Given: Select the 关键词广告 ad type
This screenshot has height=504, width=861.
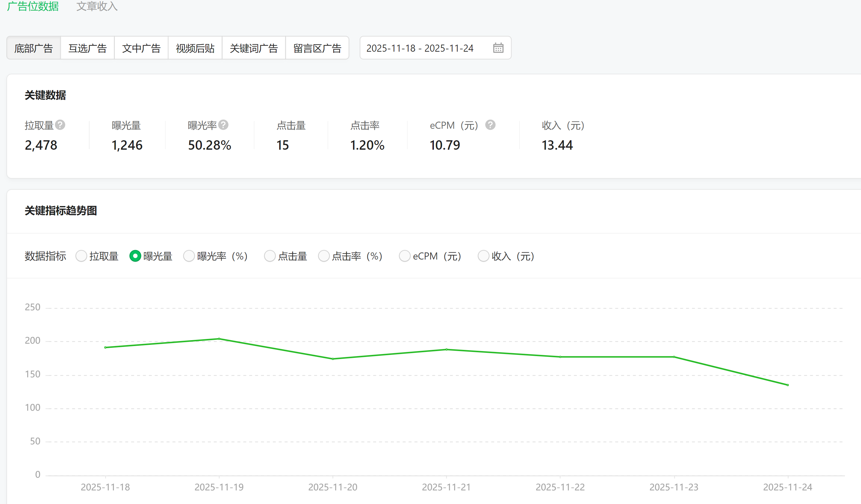Looking at the screenshot, I should [254, 48].
